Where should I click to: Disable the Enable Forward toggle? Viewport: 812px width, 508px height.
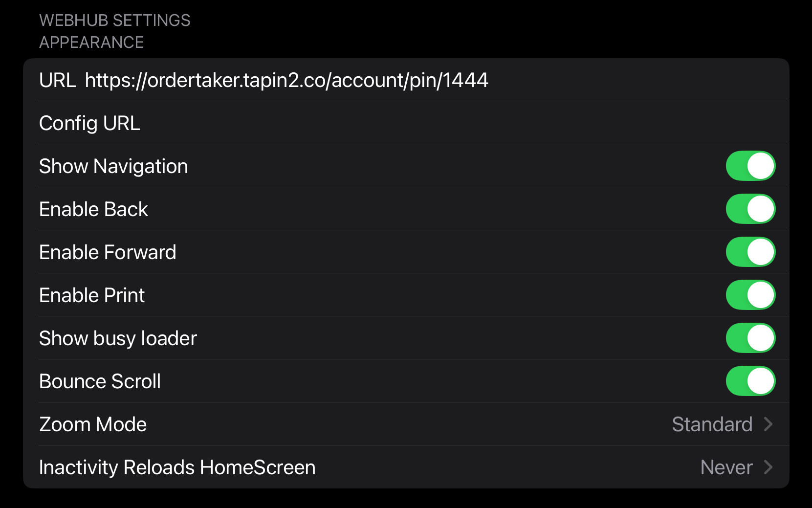[x=750, y=252]
